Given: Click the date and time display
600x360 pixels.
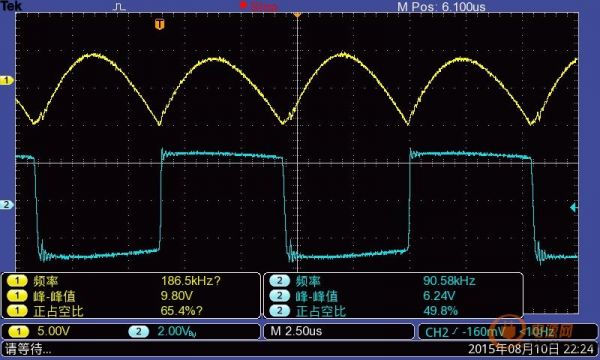Looking at the screenshot, I should pyautogui.click(x=531, y=349).
